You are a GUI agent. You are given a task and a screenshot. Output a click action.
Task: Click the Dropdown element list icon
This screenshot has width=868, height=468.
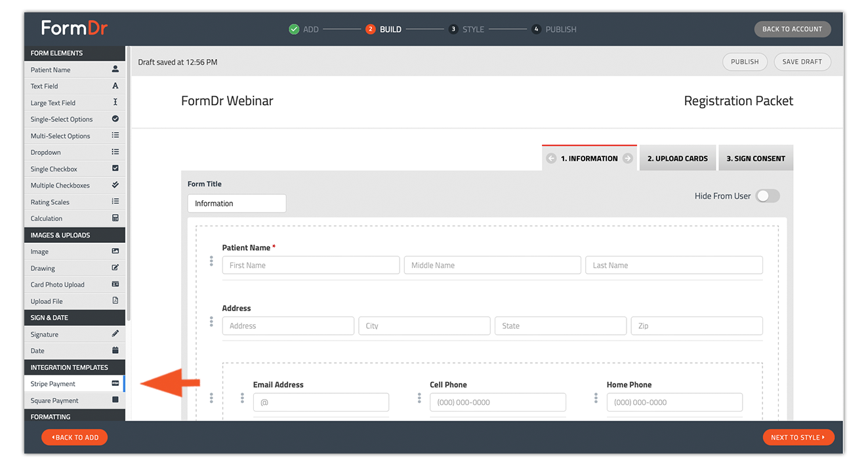[x=115, y=152]
